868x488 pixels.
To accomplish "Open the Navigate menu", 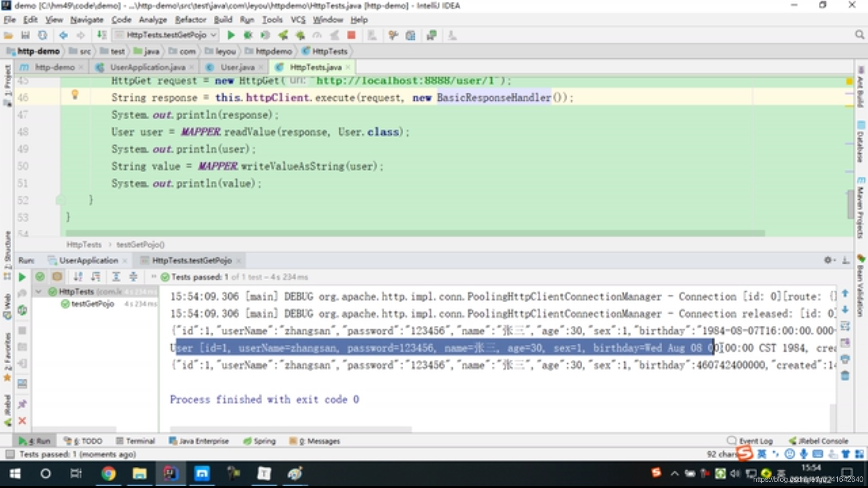I will click(x=86, y=20).
